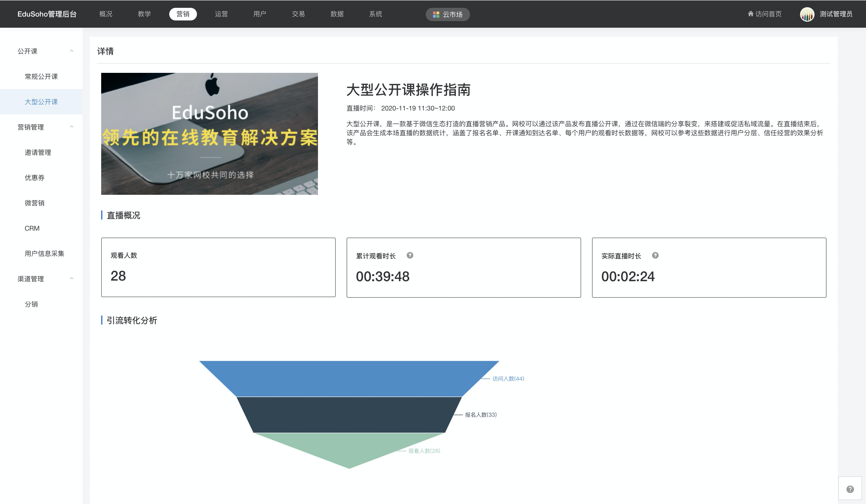Image resolution: width=866 pixels, height=504 pixels.
Task: Open the 教学 top navigation tab
Action: click(x=144, y=14)
